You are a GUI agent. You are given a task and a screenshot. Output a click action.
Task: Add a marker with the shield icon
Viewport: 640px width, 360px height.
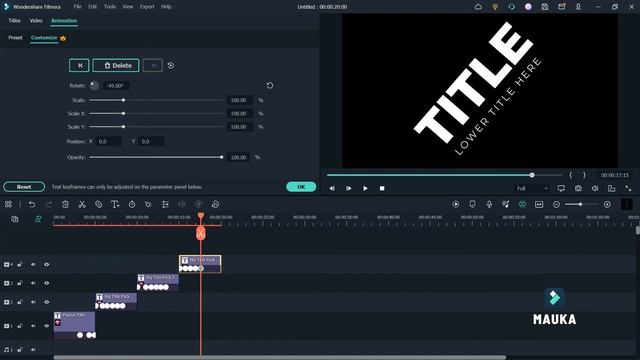[x=472, y=204]
